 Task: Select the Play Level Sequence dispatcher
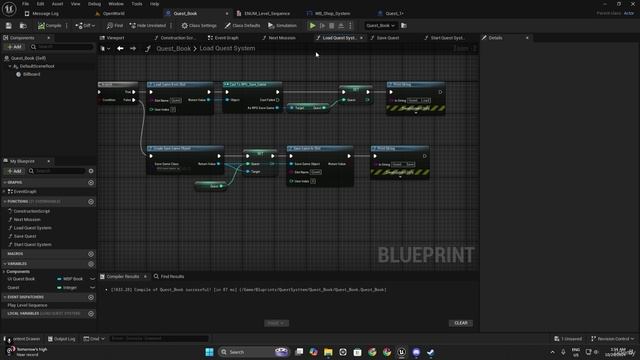tap(27, 305)
